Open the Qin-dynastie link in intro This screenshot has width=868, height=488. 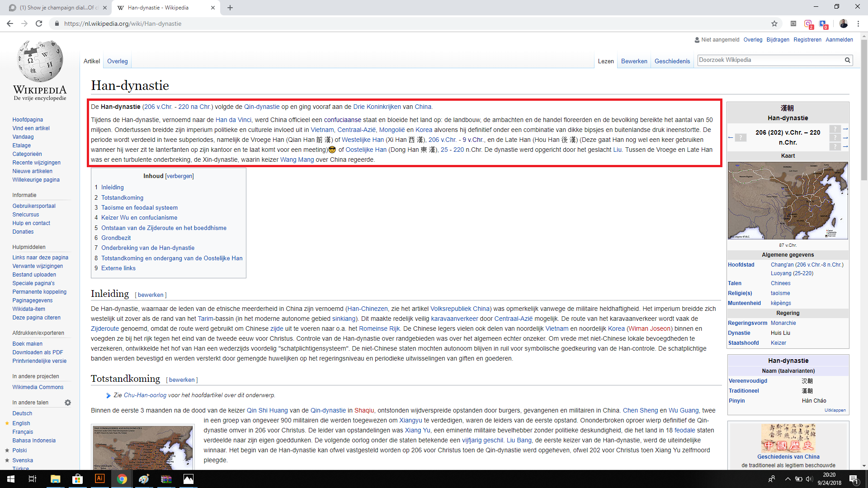262,107
